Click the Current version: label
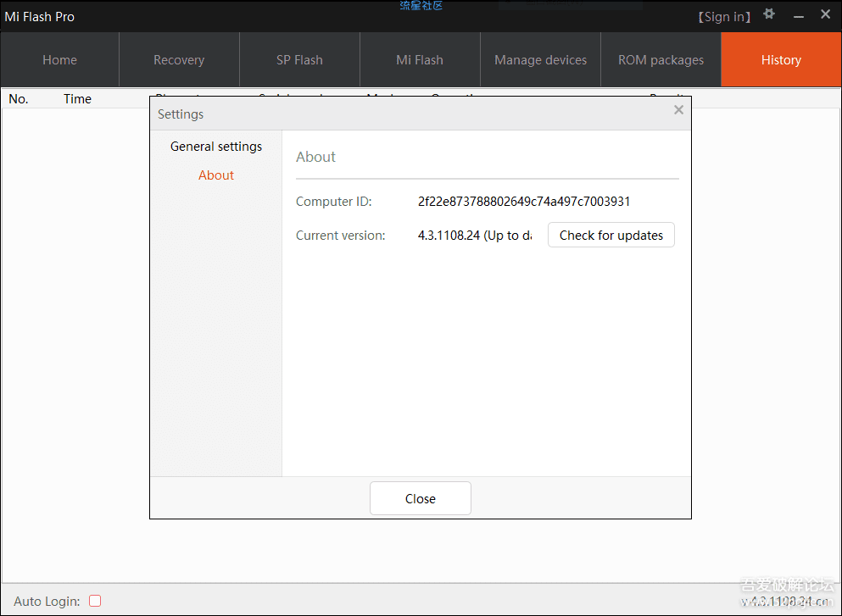 click(341, 236)
